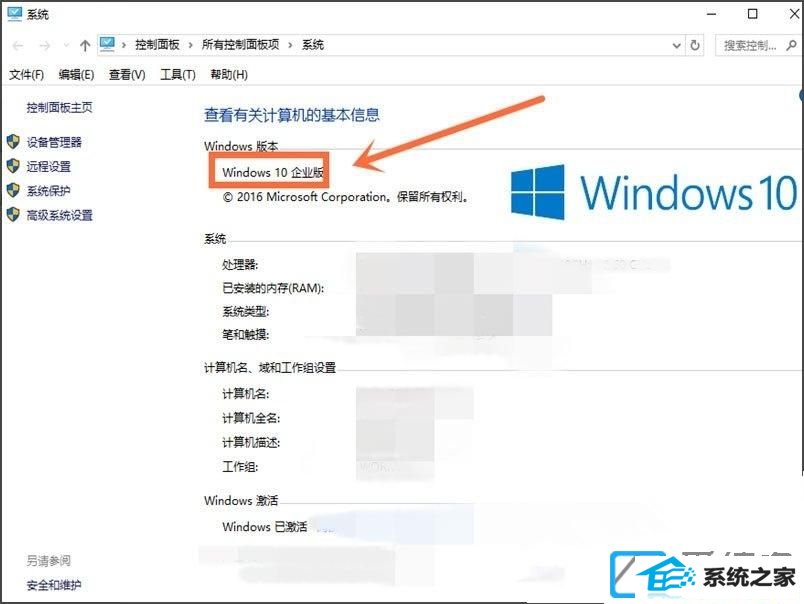Screen dimensions: 804x604
Task: Open the 查看(V) menu
Action: [x=127, y=75]
